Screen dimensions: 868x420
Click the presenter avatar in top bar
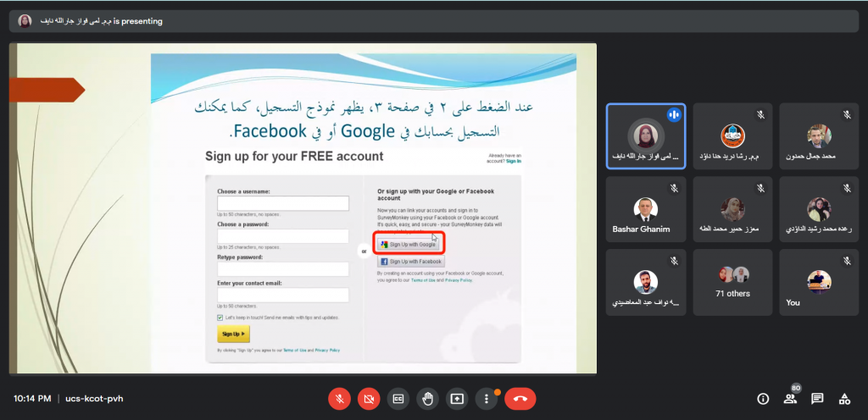click(25, 21)
